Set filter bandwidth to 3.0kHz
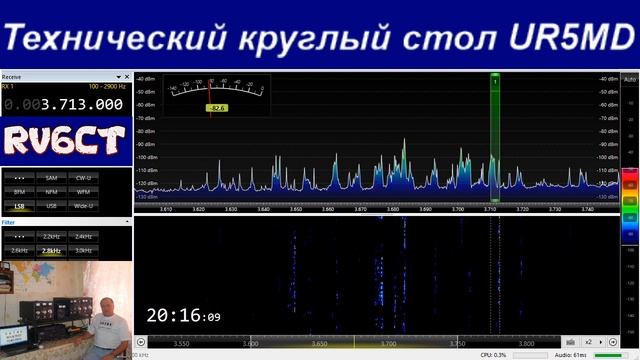Screen dimensions: 640x360 click(83, 251)
